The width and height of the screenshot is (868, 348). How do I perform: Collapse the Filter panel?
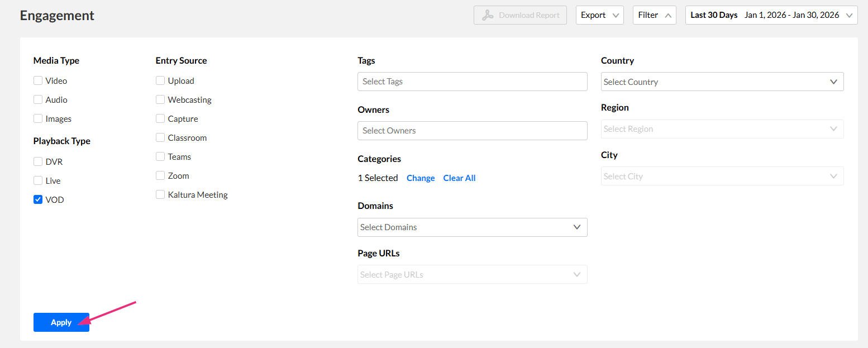click(x=654, y=15)
